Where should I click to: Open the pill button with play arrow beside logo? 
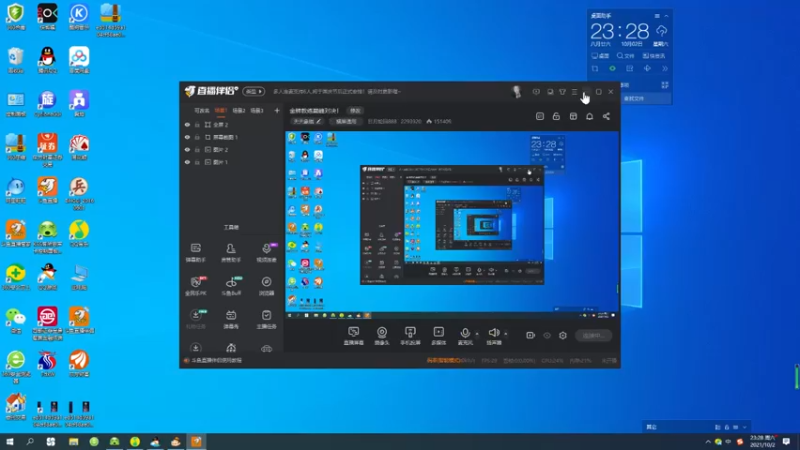[254, 91]
